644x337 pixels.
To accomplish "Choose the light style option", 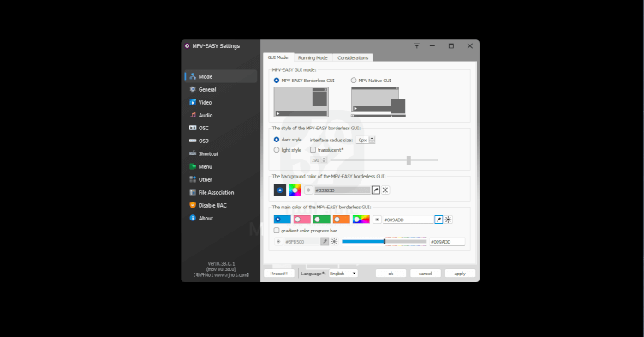I will 277,150.
